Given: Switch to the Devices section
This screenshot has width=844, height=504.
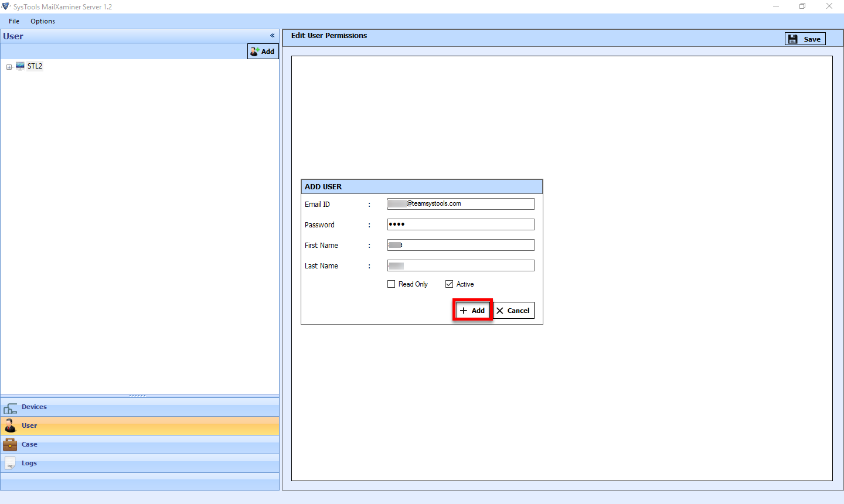Looking at the screenshot, I should [x=139, y=407].
